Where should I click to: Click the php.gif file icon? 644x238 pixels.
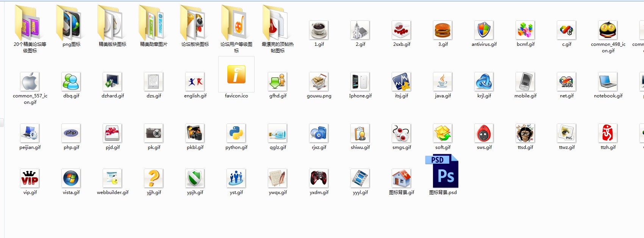(x=71, y=133)
